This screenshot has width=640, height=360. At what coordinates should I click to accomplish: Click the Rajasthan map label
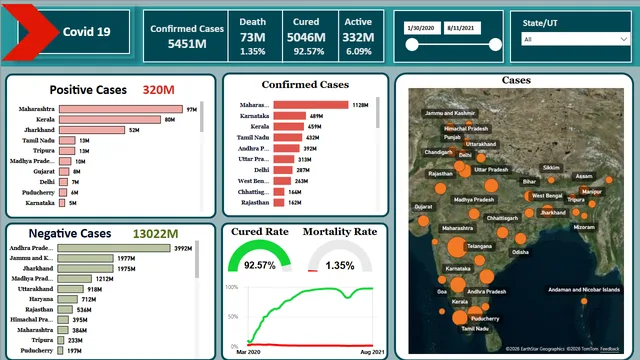point(440,173)
